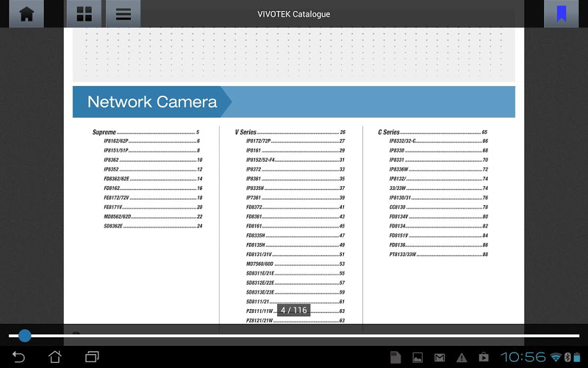Viewport: 588px width, 368px height.
Task: Select the SD8311E/21E entry
Action: click(295, 273)
